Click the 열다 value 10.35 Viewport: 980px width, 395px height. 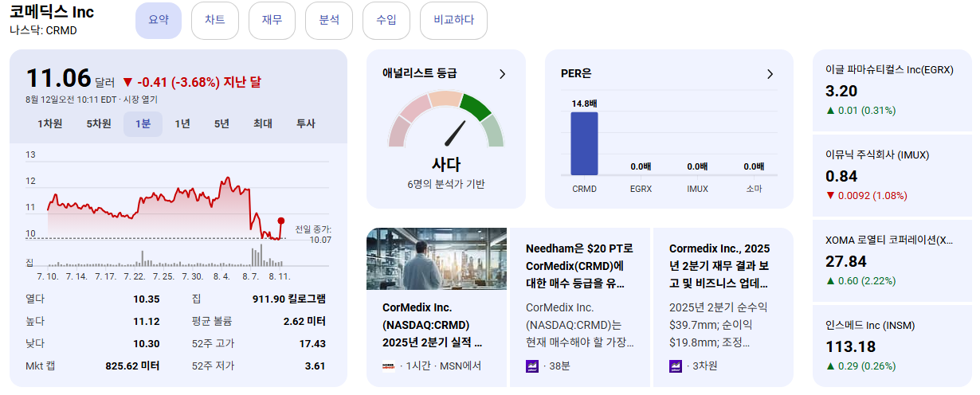pyautogui.click(x=147, y=299)
